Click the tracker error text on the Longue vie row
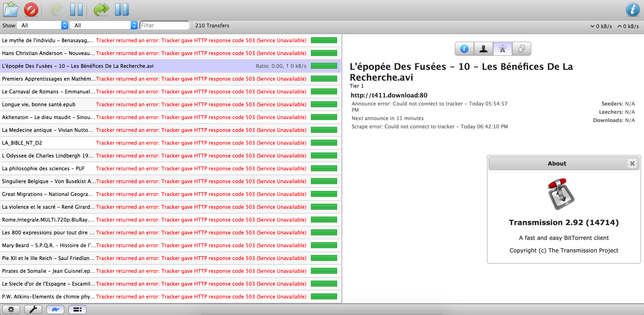This screenshot has height=315, width=644. pyautogui.click(x=201, y=104)
